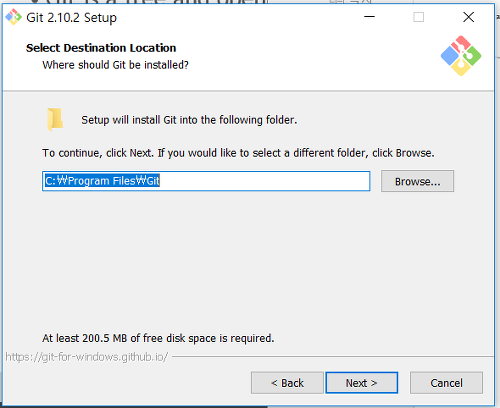Proceed by clicking Next >
Screen dimensions: 500x408
coord(362,383)
